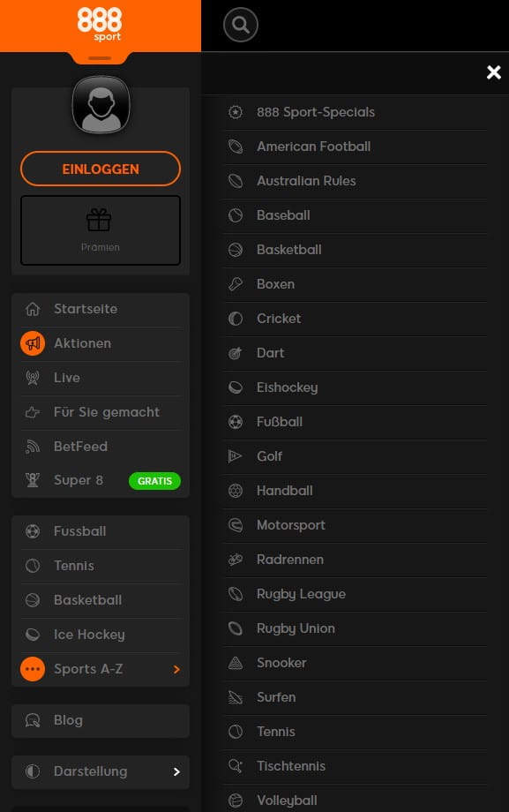
Task: Close the sports A-Z panel
Action: (493, 72)
